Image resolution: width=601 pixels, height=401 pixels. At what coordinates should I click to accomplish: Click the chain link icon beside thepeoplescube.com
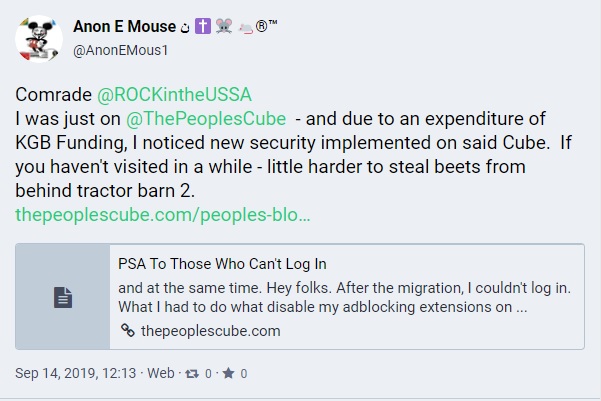[127, 331]
